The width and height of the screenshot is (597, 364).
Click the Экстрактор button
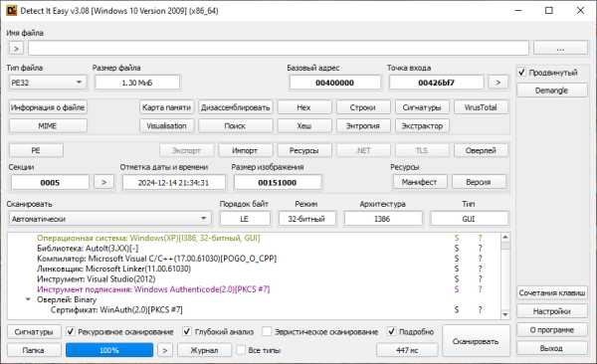pyautogui.click(x=422, y=126)
